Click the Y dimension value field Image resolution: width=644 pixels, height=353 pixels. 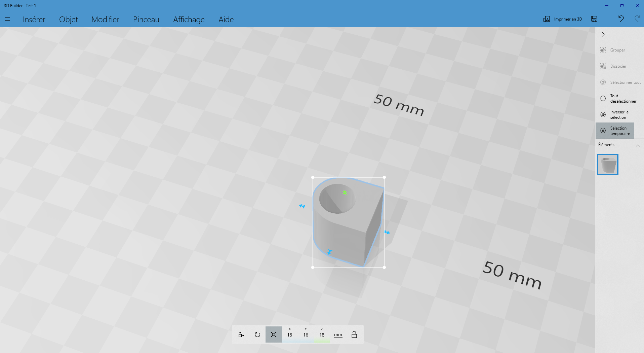306,335
